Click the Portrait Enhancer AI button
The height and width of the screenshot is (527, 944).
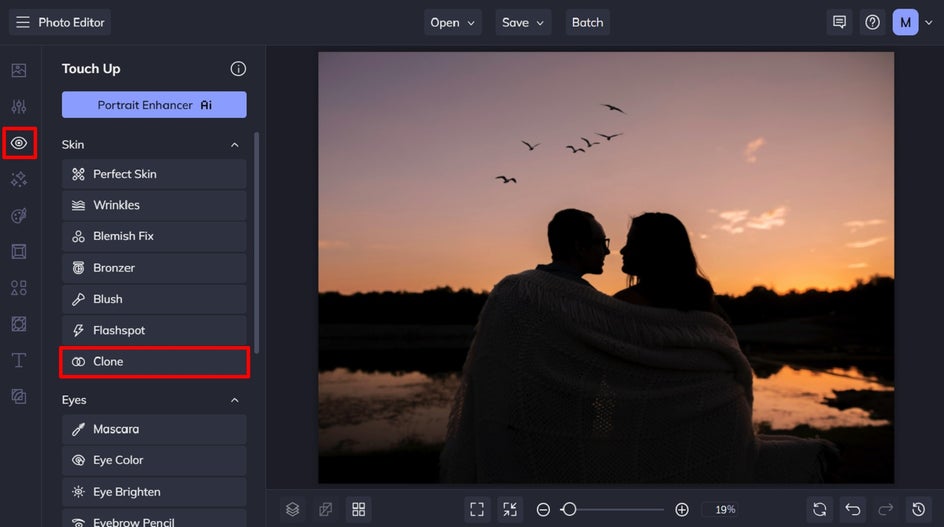154,105
